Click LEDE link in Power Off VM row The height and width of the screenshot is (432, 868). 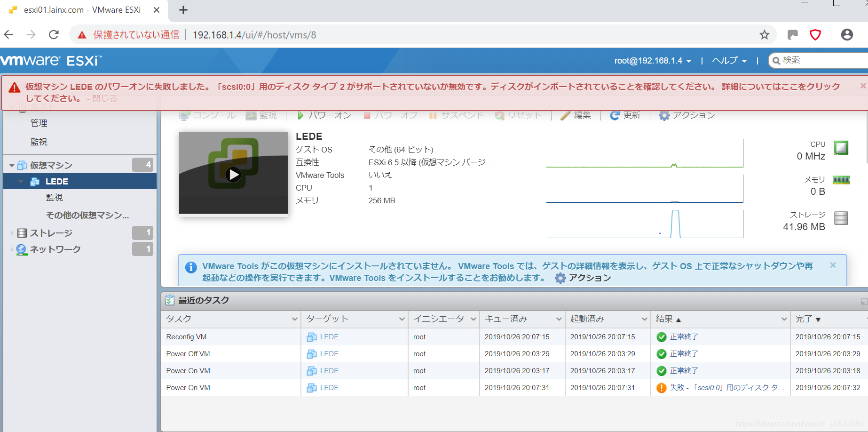pos(329,353)
